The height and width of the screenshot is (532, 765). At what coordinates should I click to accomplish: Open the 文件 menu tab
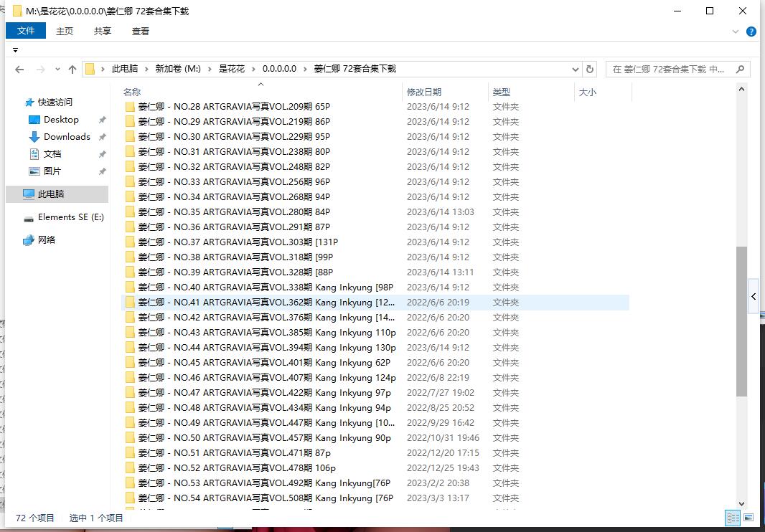pyautogui.click(x=26, y=31)
